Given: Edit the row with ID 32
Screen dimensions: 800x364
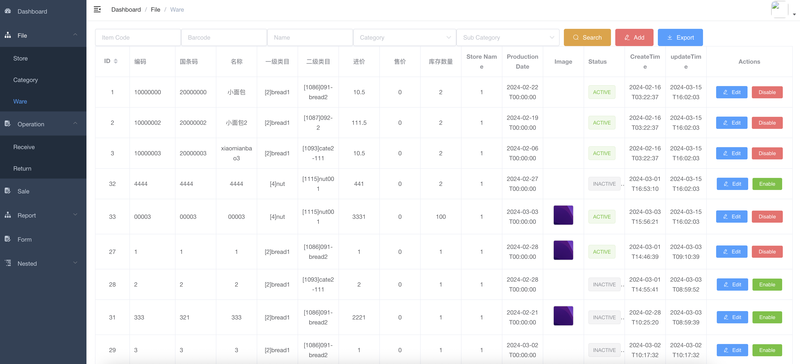Looking at the screenshot, I should point(732,184).
